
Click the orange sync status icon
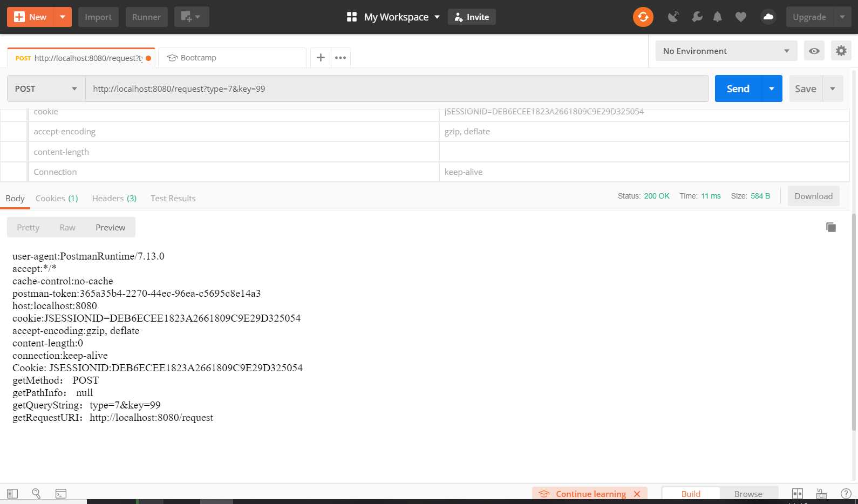click(x=643, y=17)
